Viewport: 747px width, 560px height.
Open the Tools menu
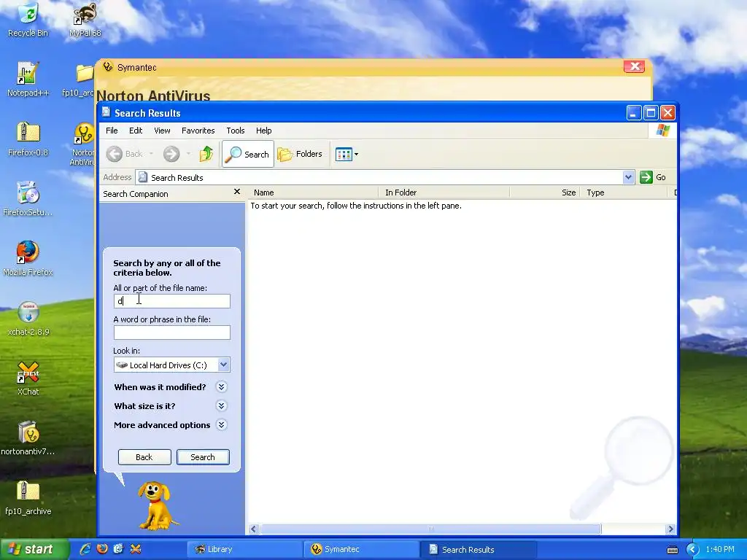pos(236,131)
